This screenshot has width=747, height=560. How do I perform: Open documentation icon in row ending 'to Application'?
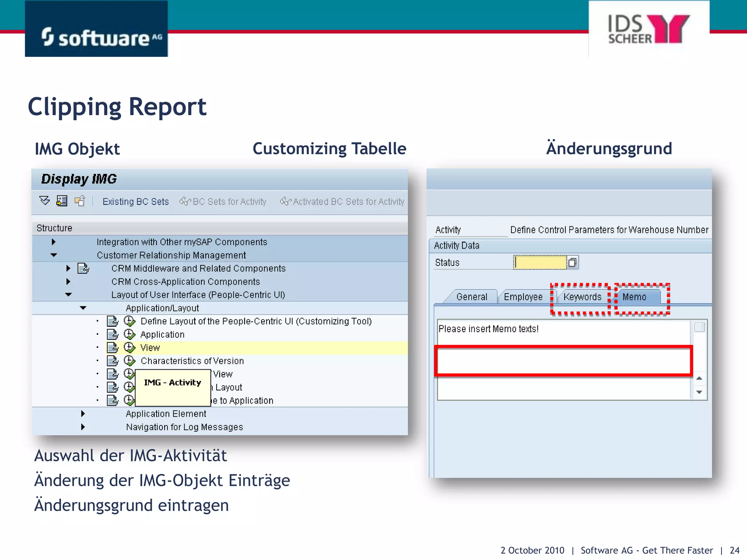click(x=113, y=400)
